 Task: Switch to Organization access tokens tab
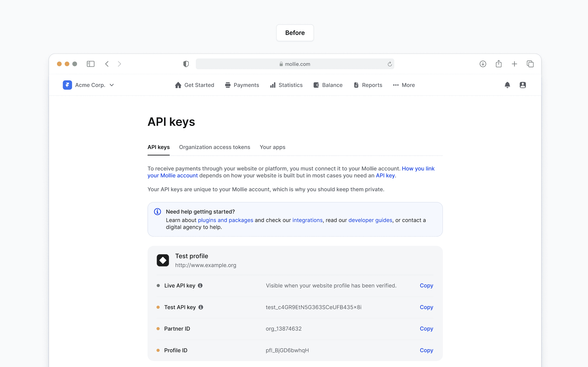[x=214, y=147]
